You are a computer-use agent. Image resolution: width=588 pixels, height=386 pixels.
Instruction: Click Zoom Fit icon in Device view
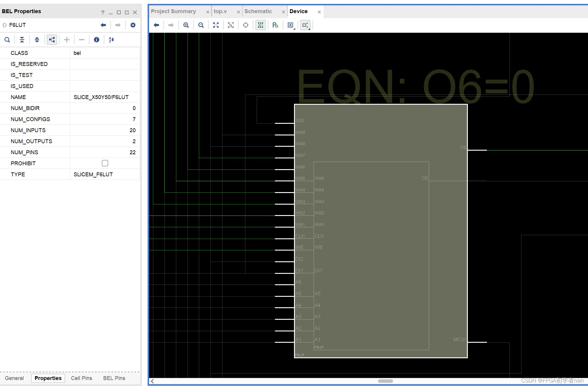click(216, 25)
